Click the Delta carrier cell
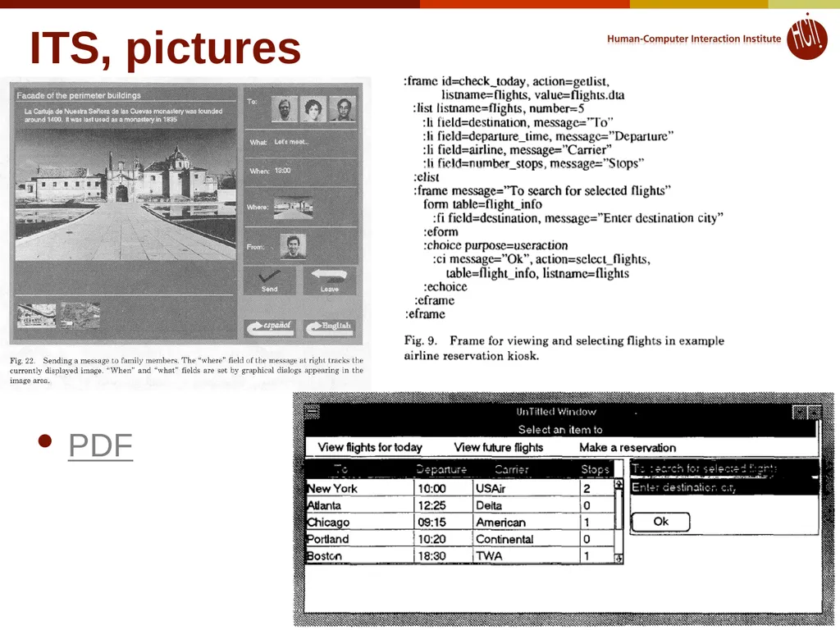This screenshot has width=840, height=630. tap(526, 505)
